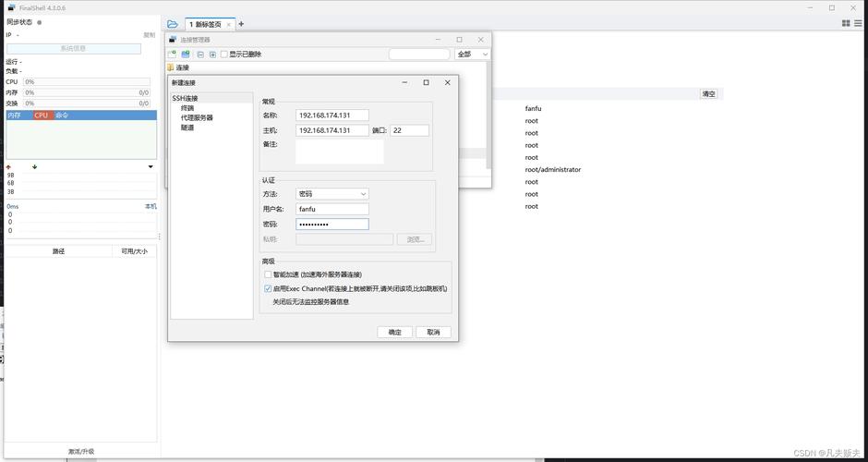Viewport: 868px width, 462px height.
Task: Close the 连接管理器 window
Action: click(480, 40)
